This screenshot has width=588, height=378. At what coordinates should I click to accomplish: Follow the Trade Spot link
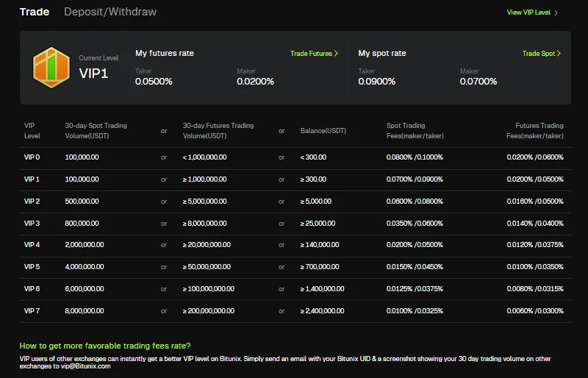[542, 53]
